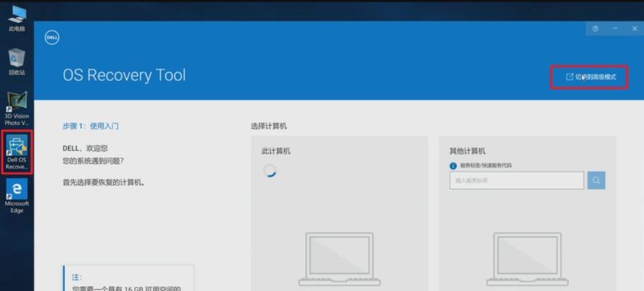
Task: Click the Dell logo in header
Action: click(52, 38)
